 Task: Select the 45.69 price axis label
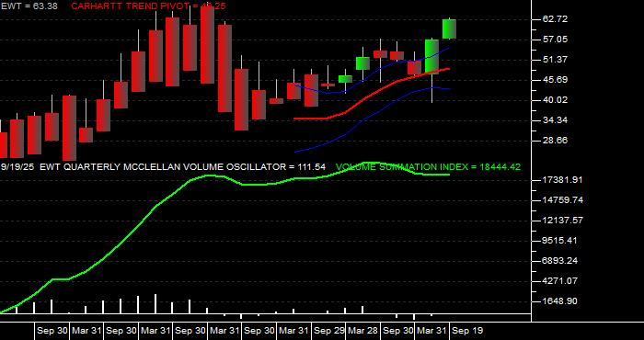pos(555,80)
